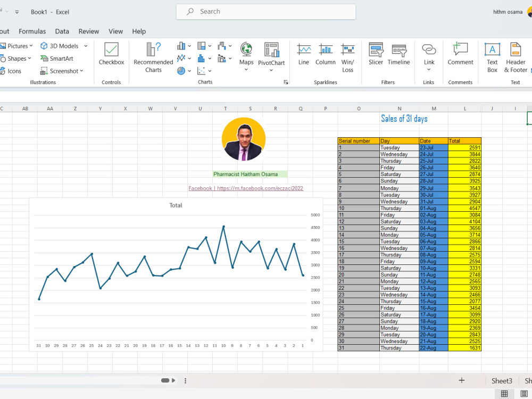The width and height of the screenshot is (532, 399).
Task: Select the profile photo picture
Action: click(244, 139)
